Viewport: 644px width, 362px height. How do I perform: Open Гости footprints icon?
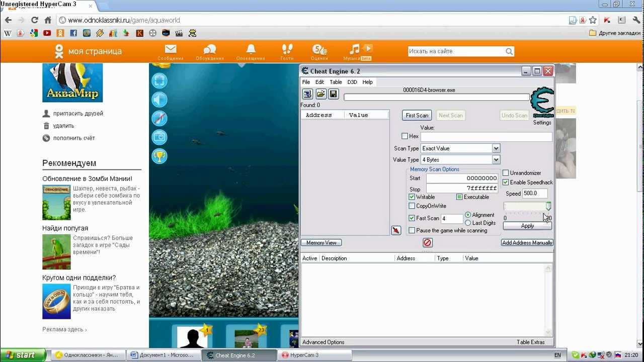[287, 49]
